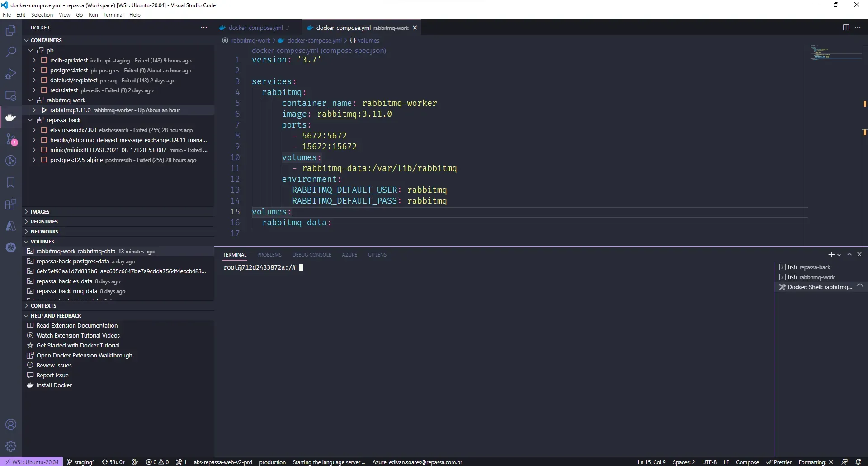Expand the ieclb-api:latest container
Viewport: 868px width, 466px height.
(x=34, y=60)
